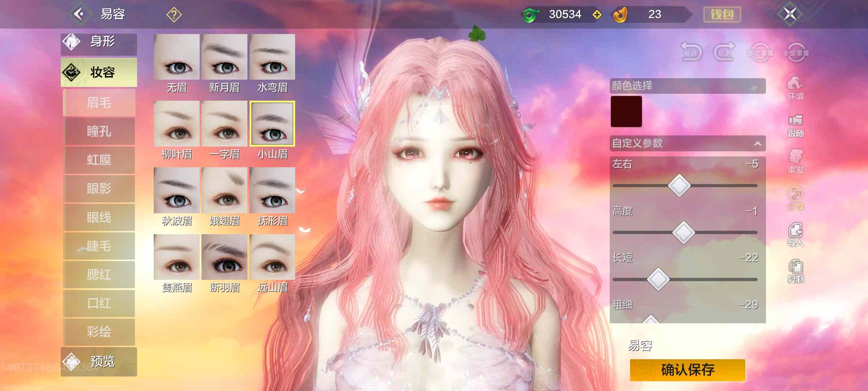
Task: Choose the 无眉 no-eyebrow style
Action: pyautogui.click(x=176, y=57)
